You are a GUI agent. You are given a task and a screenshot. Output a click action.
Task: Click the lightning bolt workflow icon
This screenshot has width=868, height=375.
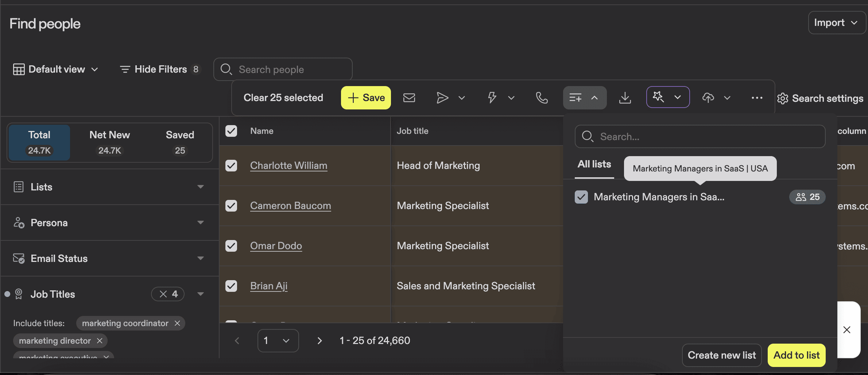click(x=492, y=98)
